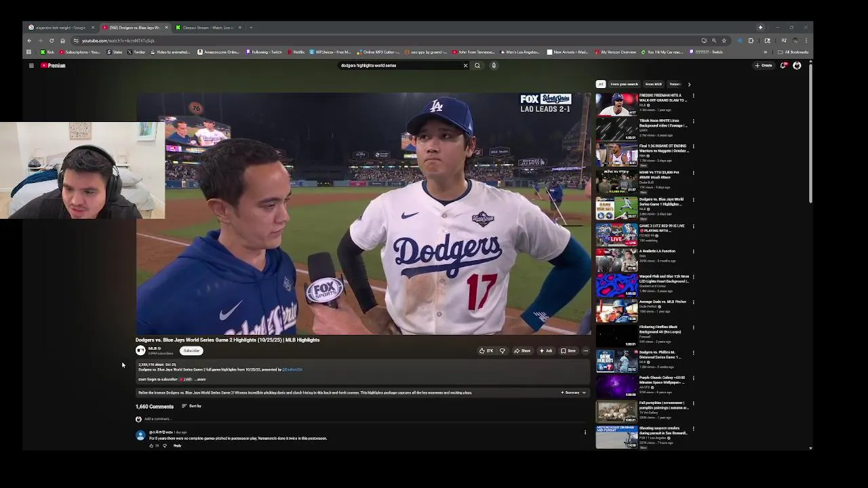Open the Chrome extensions puzzle icon
This screenshot has height=488, width=868.
[x=751, y=41]
